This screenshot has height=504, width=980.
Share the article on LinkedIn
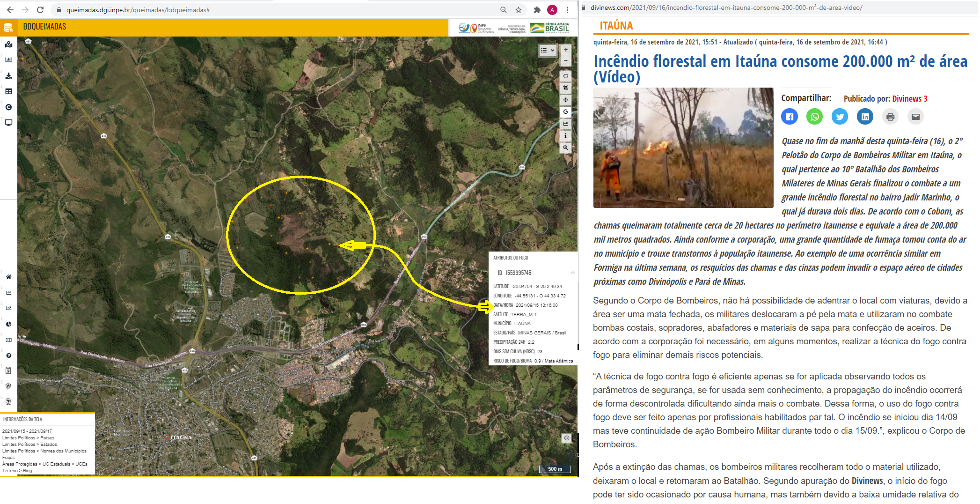point(865,117)
